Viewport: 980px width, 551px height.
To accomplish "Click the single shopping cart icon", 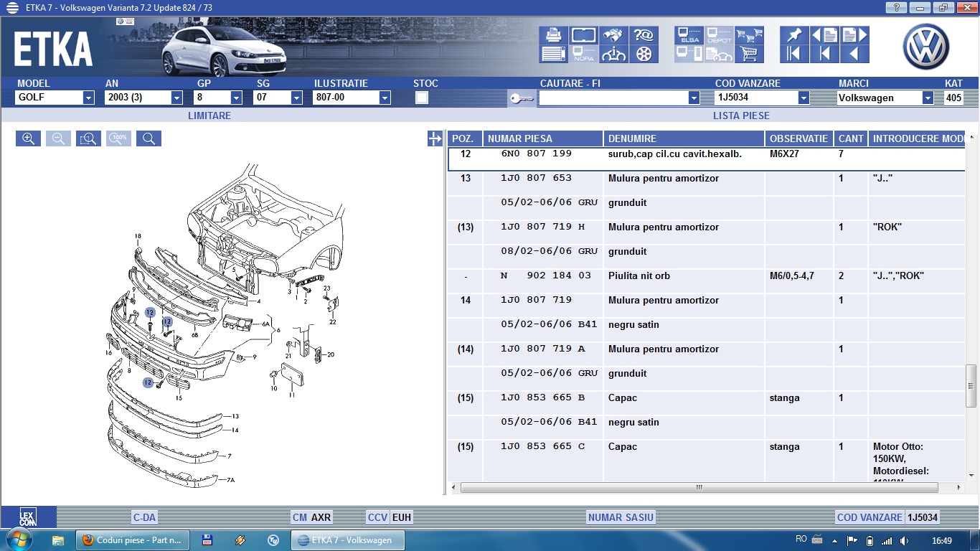I will [750, 54].
